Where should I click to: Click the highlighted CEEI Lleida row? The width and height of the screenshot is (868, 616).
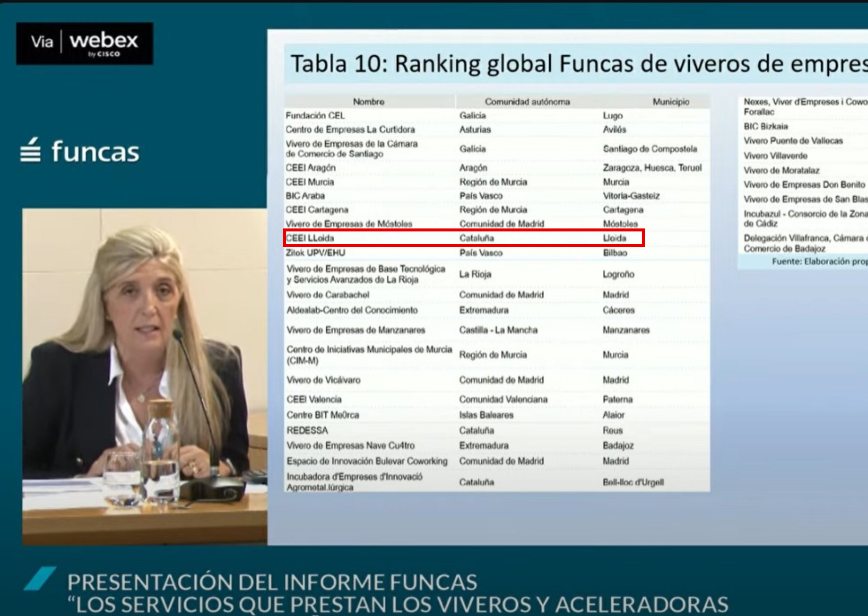pyautogui.click(x=463, y=238)
